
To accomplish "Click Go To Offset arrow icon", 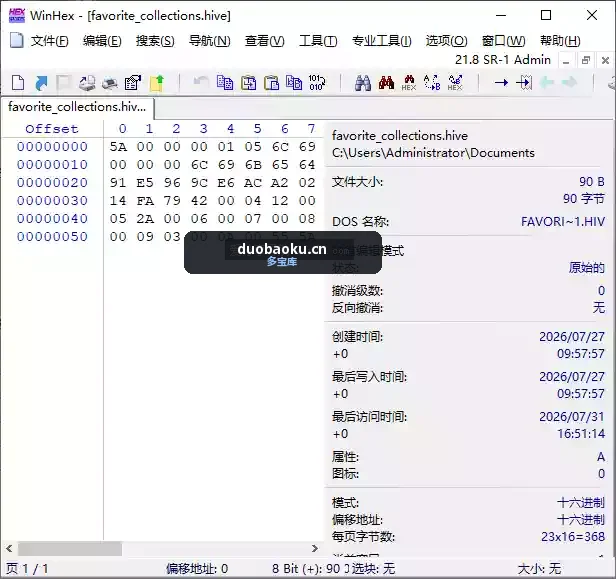I will 501,83.
